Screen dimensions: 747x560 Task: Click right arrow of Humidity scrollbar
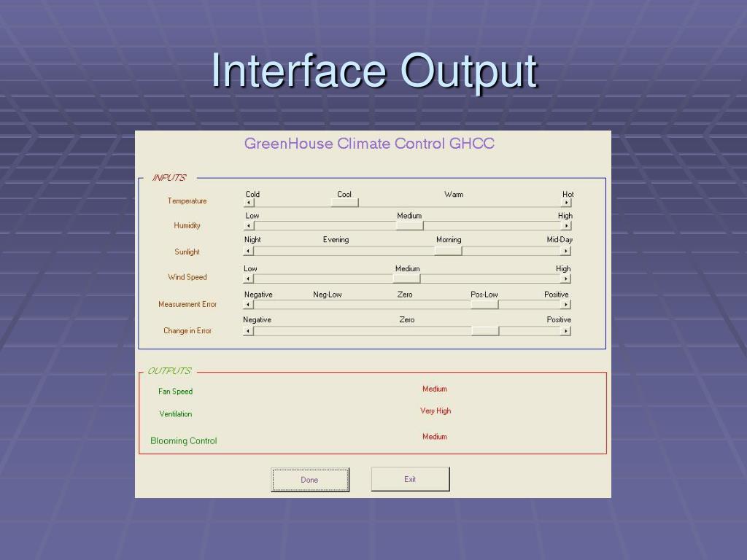(566, 226)
